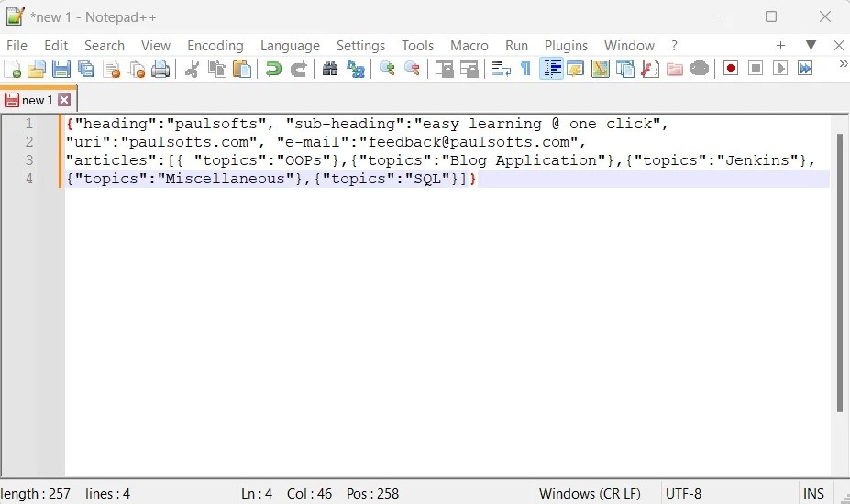Print the document with the printer icon
The image size is (850, 504).
[160, 69]
